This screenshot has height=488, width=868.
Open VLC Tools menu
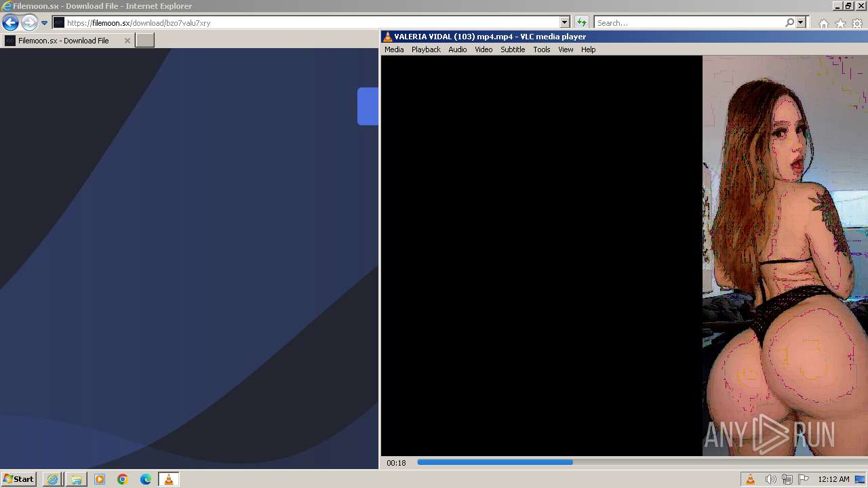pyautogui.click(x=541, y=49)
